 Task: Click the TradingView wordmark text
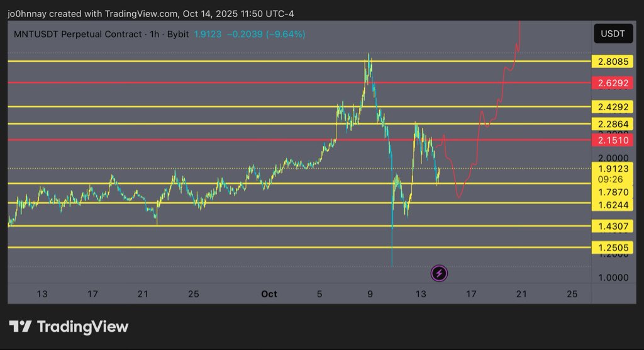pos(82,327)
